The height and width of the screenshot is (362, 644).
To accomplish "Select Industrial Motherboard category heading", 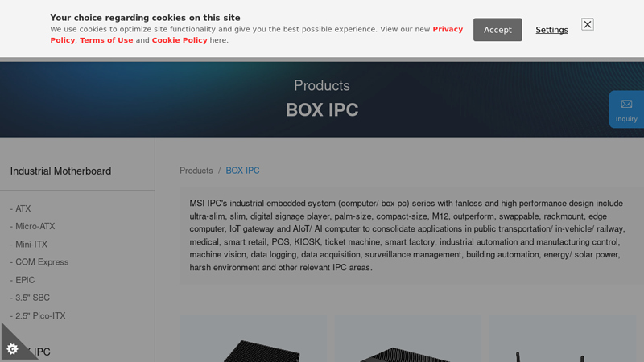I will [x=61, y=171].
